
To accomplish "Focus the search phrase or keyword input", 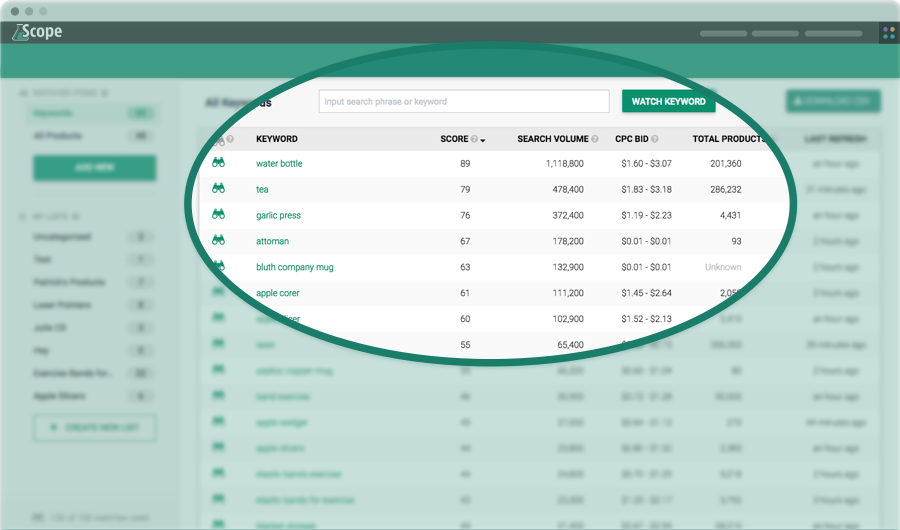I will (464, 102).
